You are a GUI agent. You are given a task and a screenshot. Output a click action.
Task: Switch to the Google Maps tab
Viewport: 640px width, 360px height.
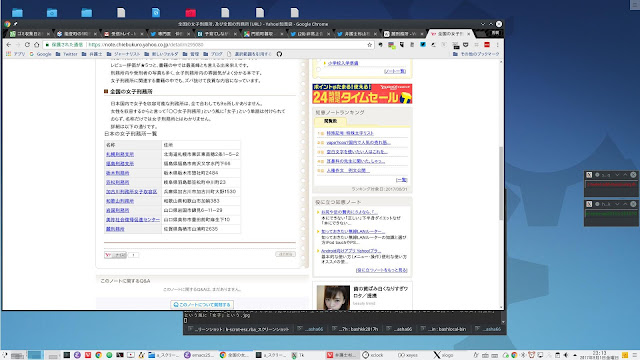tap(263, 34)
